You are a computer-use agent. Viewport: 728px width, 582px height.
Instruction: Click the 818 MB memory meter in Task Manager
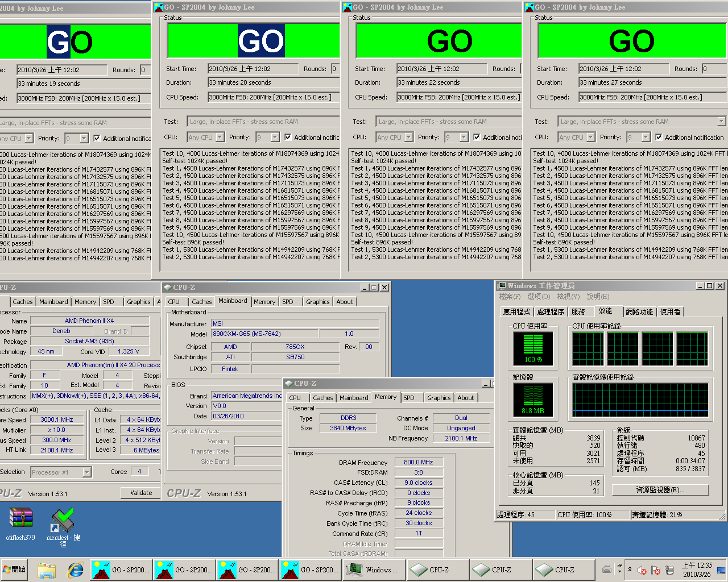pos(533,400)
